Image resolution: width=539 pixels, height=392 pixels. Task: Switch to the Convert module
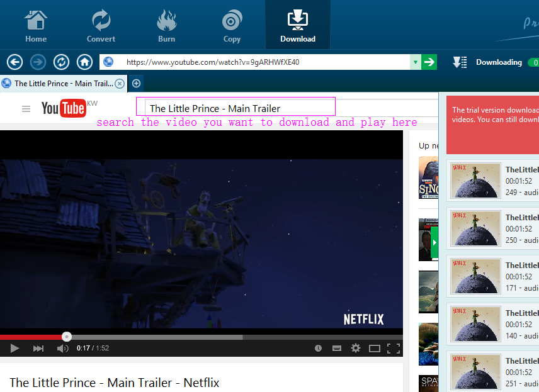click(101, 26)
